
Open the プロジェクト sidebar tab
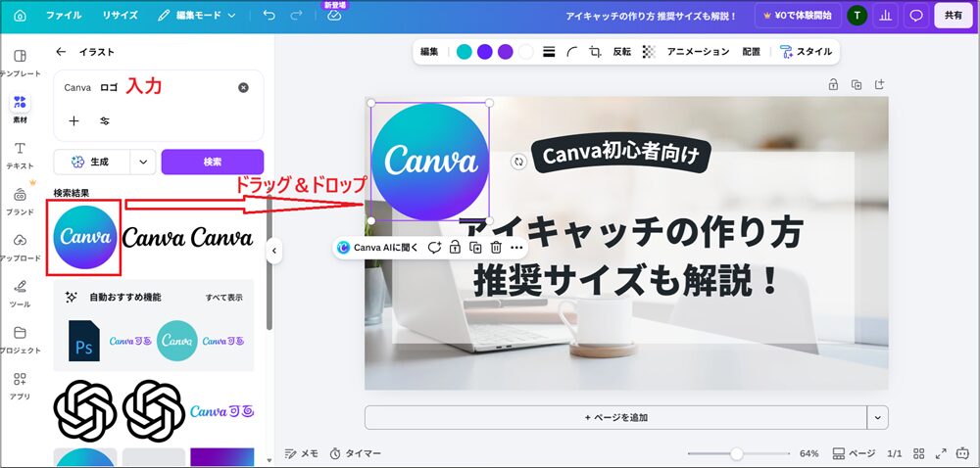coord(20,340)
